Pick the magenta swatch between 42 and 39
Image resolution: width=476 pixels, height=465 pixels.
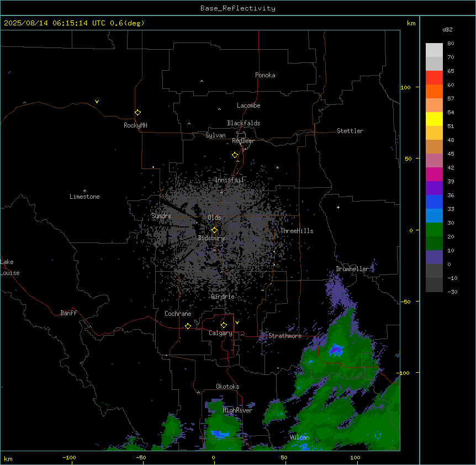pyautogui.click(x=434, y=174)
